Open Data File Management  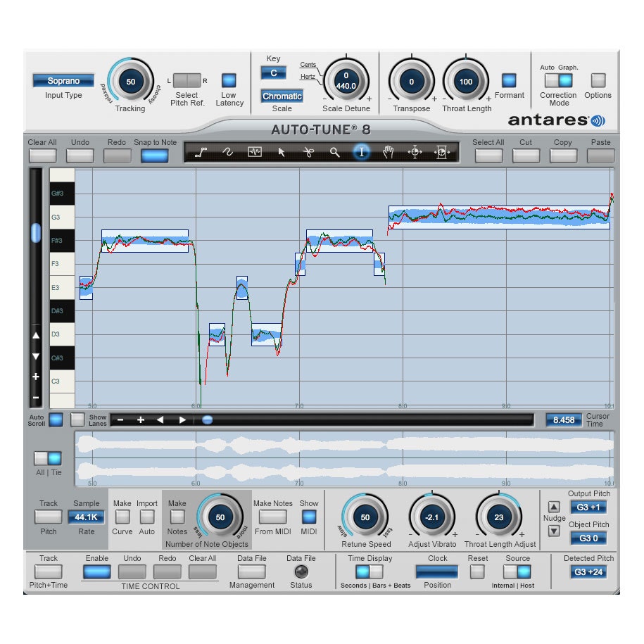(x=251, y=572)
